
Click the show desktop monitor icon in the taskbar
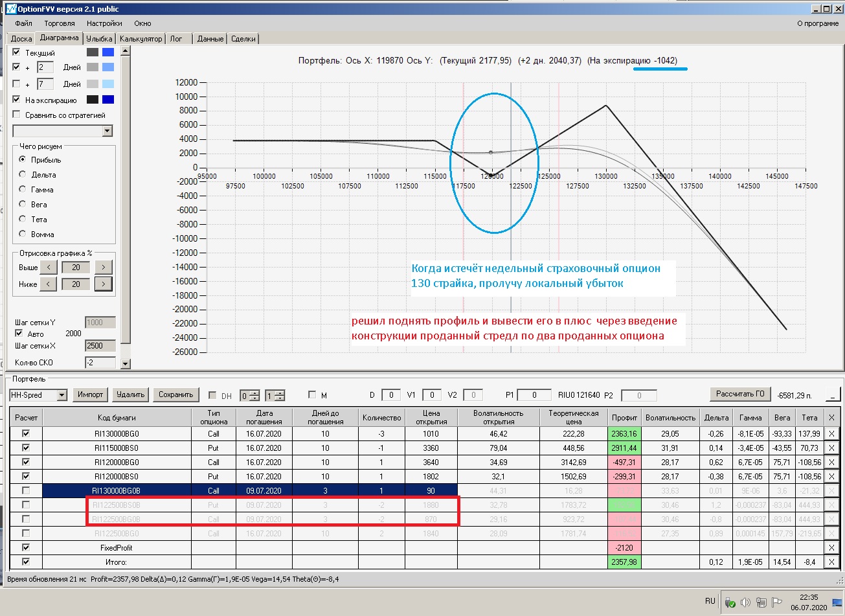tap(837, 602)
